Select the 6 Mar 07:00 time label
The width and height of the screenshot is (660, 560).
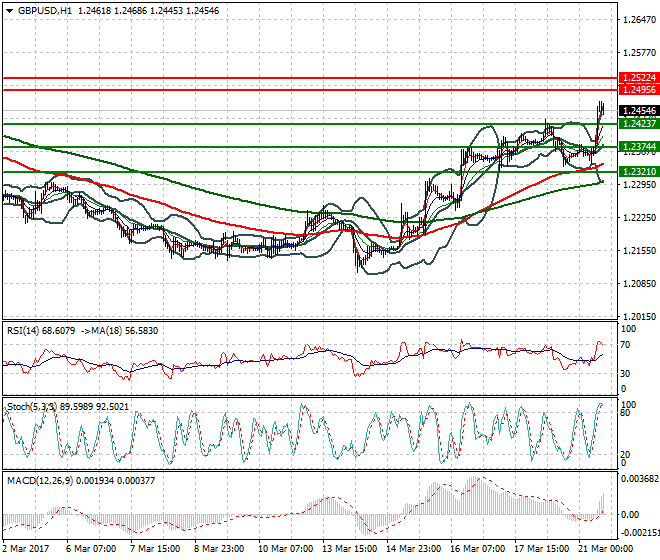click(91, 549)
